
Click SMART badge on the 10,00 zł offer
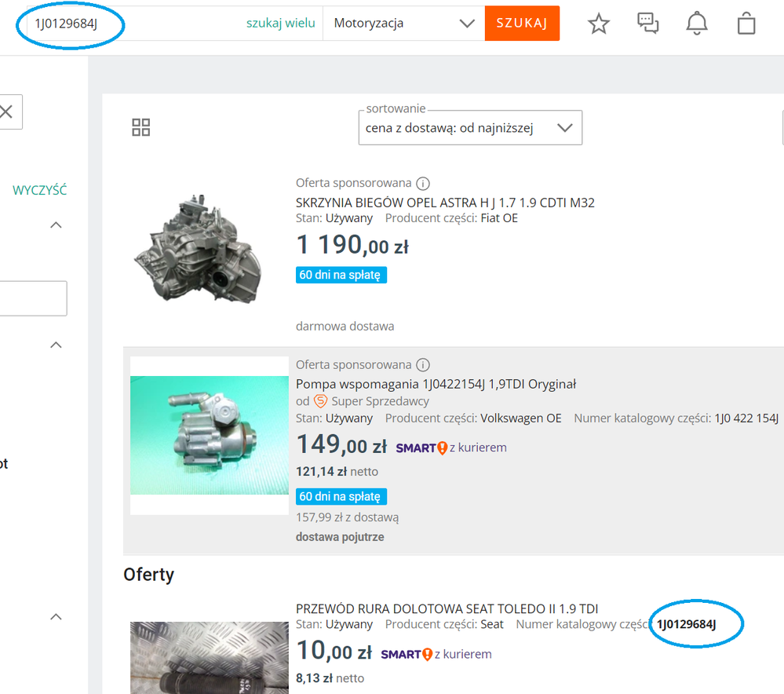(x=407, y=655)
